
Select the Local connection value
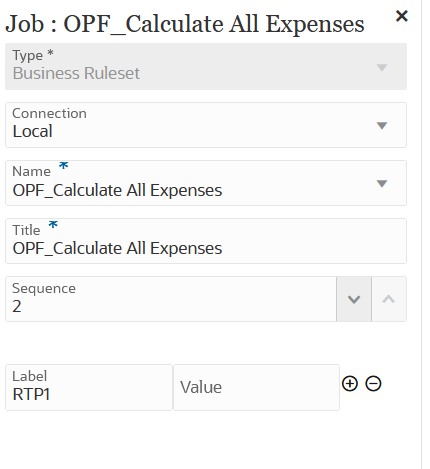point(33,131)
